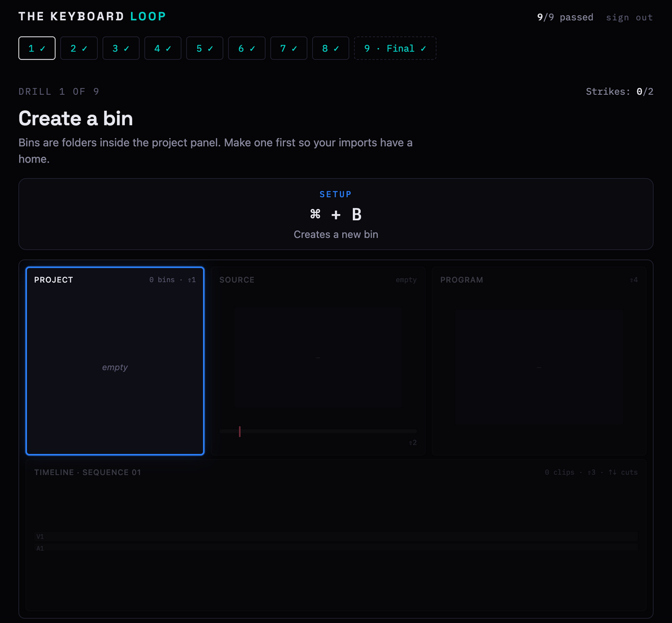This screenshot has height=623, width=672.
Task: Click the sign out link
Action: click(x=629, y=17)
